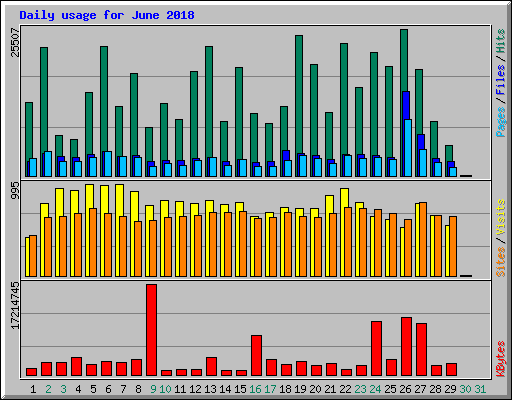Click the green day 30 axis label
Screen dimensions: 512x400
click(465, 389)
